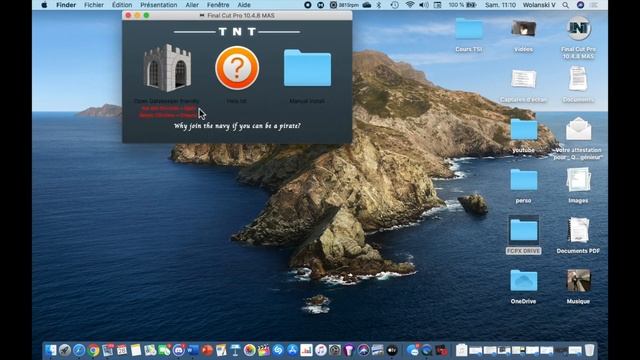Viewport: 640px width, 360px height.
Task: Launch PowerPoint from the Dock
Action: point(207,350)
